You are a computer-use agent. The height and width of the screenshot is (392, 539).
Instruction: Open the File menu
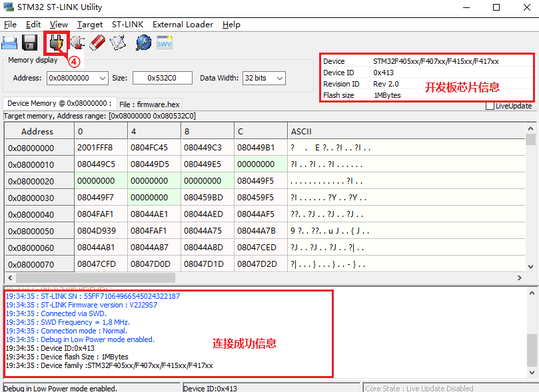coord(10,25)
